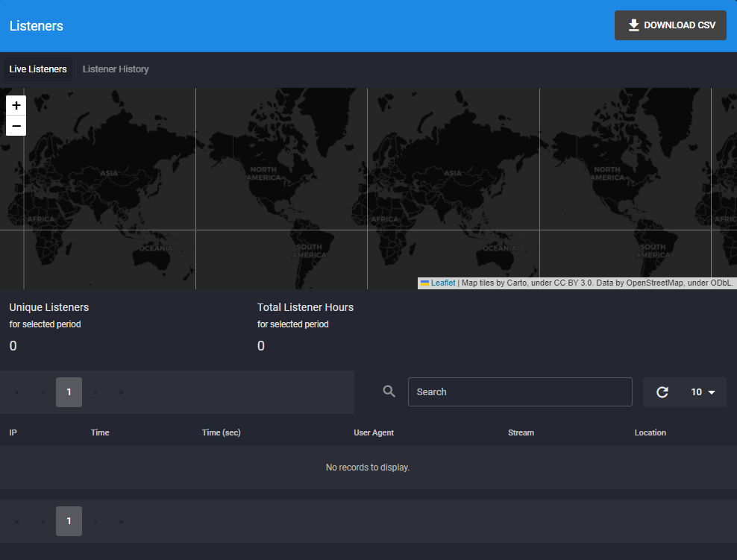Select page 1 in top pagination
The width and height of the screenshot is (737, 560).
(x=69, y=392)
